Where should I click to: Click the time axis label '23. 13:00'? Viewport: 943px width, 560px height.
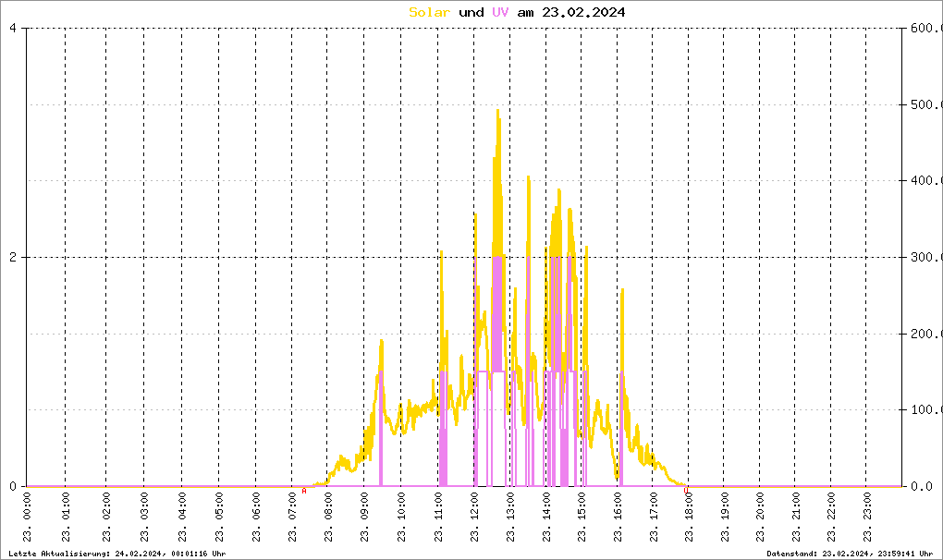click(510, 517)
